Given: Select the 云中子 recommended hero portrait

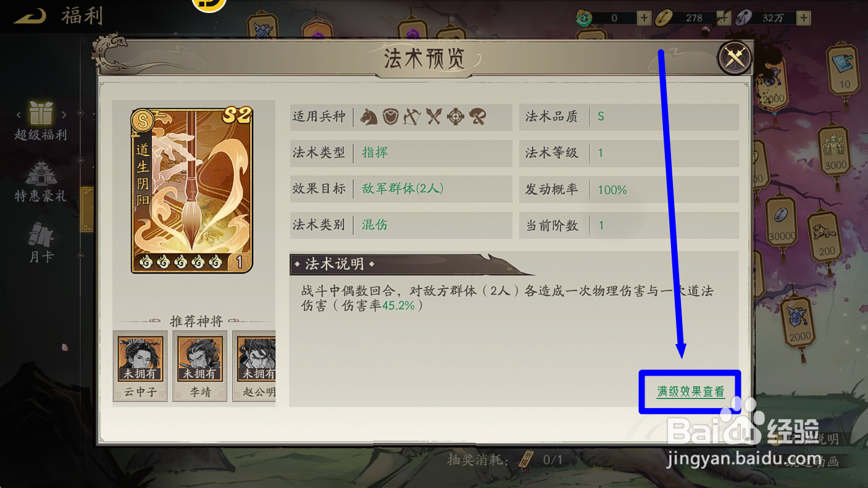Looking at the screenshot, I should 140,366.
